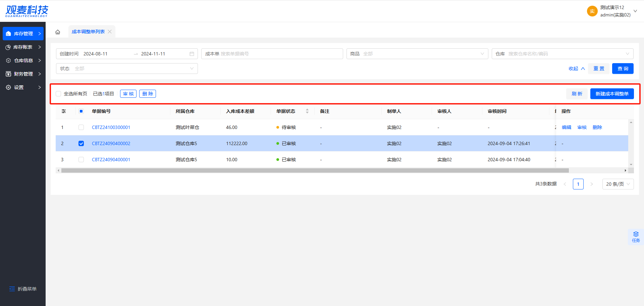Open document CBTZ24100300001 link

pyautogui.click(x=111, y=127)
